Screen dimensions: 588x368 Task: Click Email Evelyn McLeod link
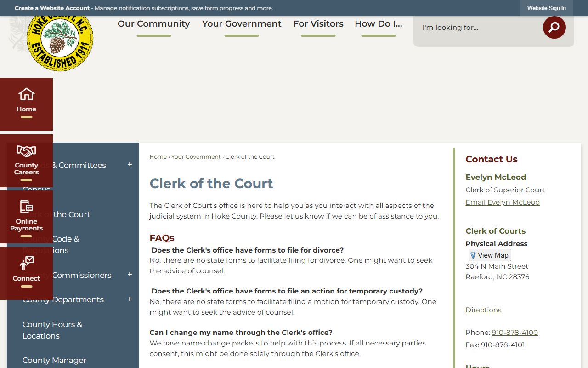pos(503,202)
